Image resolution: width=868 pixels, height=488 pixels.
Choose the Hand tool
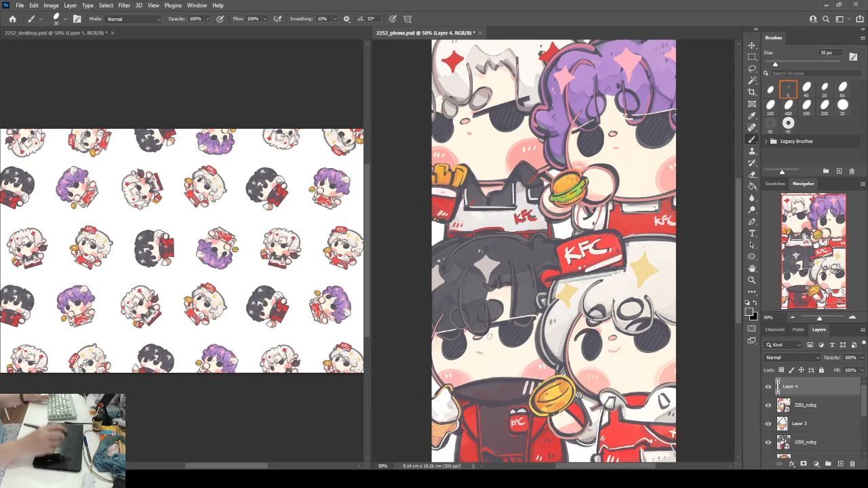(751, 268)
